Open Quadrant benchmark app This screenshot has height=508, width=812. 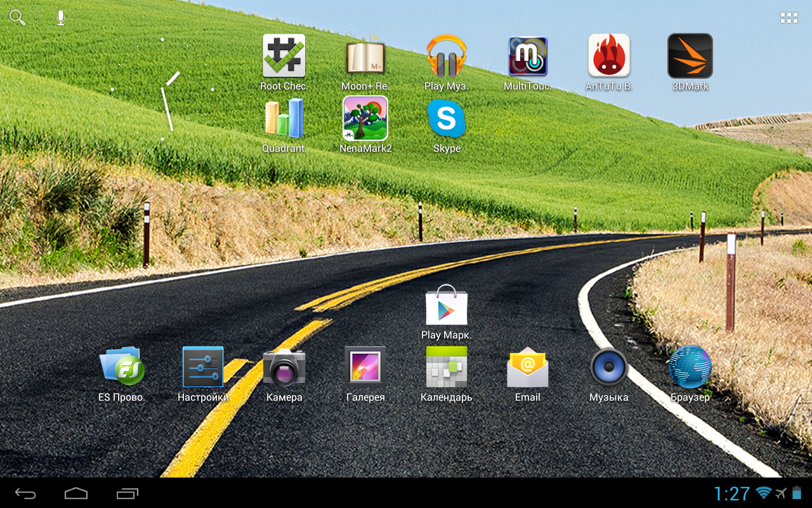[x=284, y=118]
